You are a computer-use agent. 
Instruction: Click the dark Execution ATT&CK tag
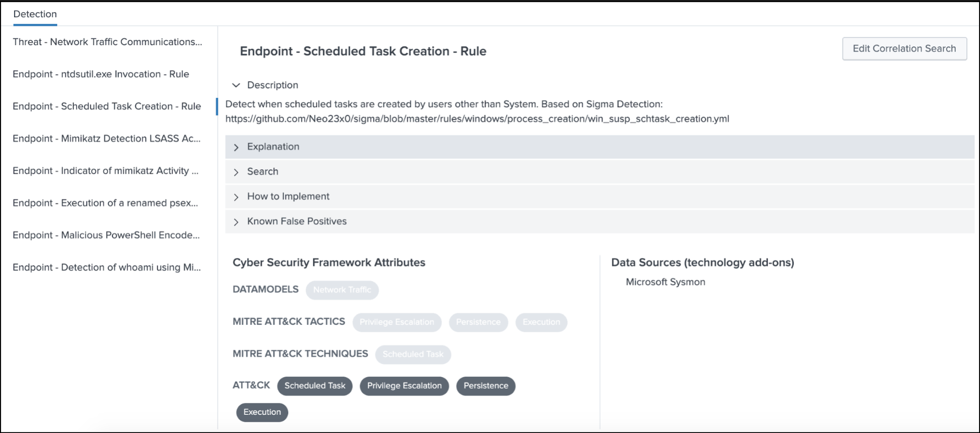(x=262, y=412)
